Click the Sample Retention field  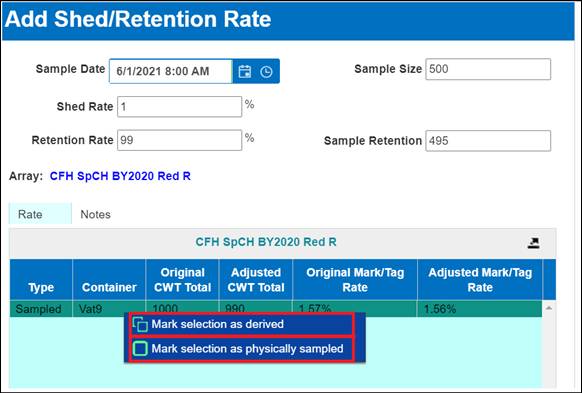tap(488, 141)
